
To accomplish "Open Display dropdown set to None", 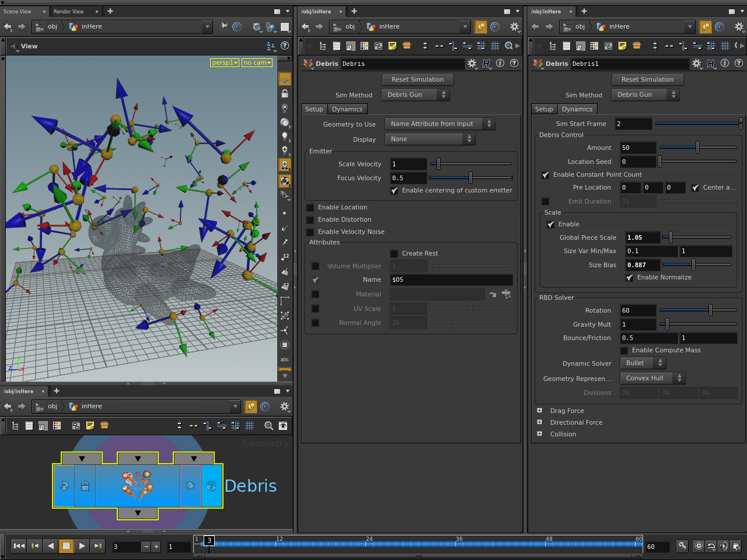I will pyautogui.click(x=430, y=139).
